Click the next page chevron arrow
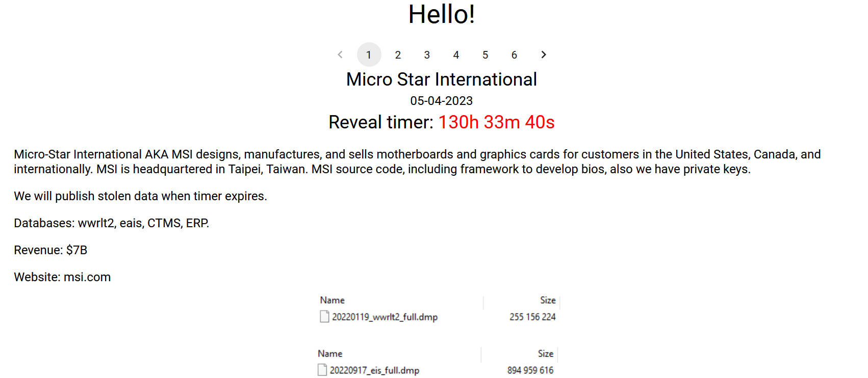 [x=544, y=55]
